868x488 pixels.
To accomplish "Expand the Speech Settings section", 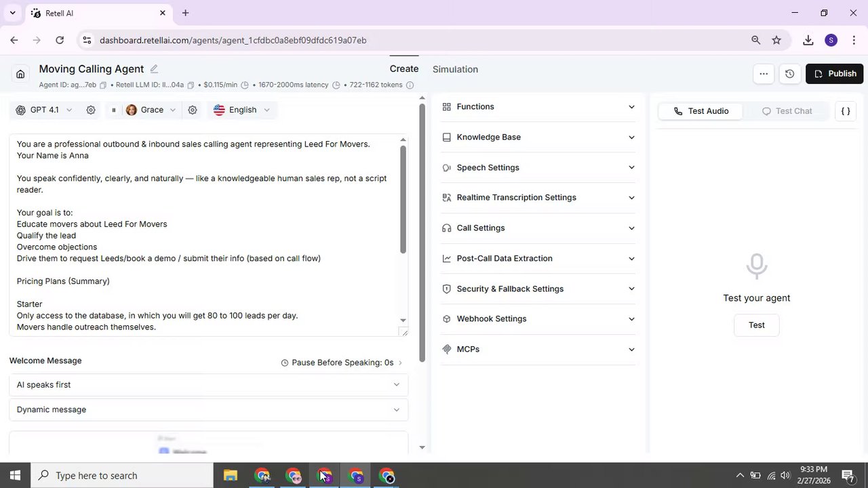I will [538, 168].
